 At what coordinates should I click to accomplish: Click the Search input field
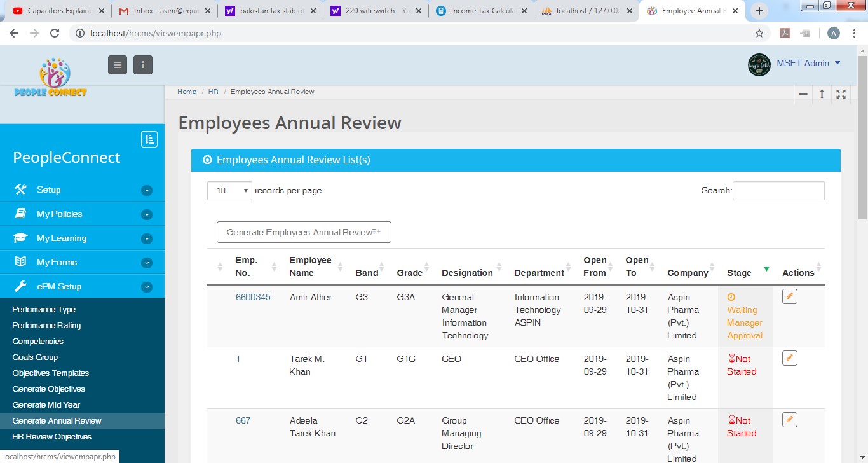point(778,191)
